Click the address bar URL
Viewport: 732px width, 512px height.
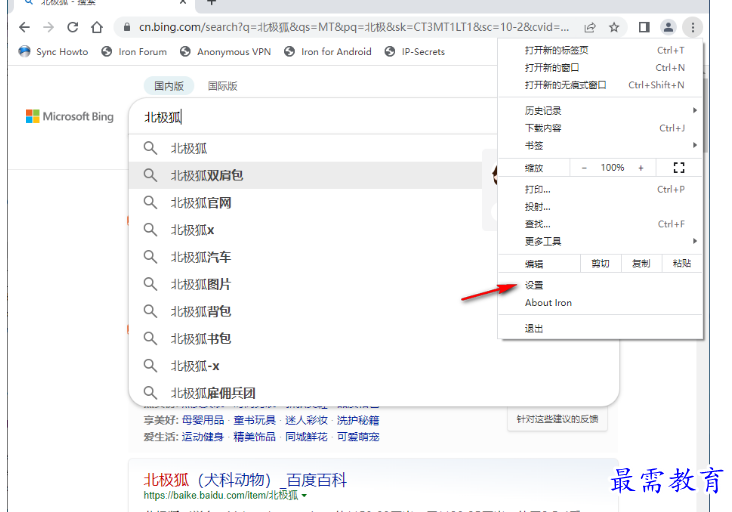[x=354, y=27]
